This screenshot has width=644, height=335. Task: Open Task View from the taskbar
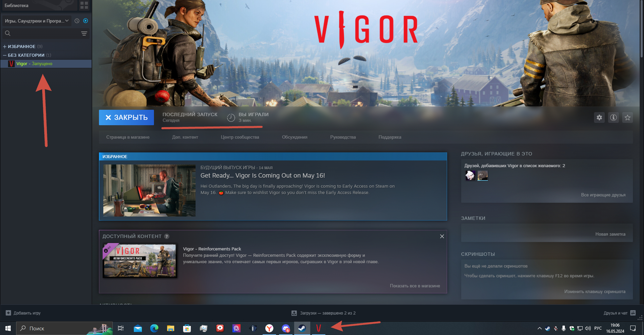pyautogui.click(x=121, y=328)
